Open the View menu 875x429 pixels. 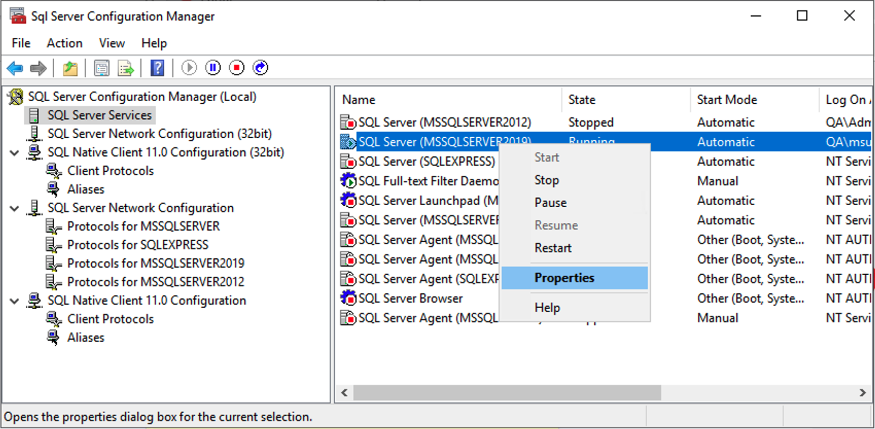[112, 43]
